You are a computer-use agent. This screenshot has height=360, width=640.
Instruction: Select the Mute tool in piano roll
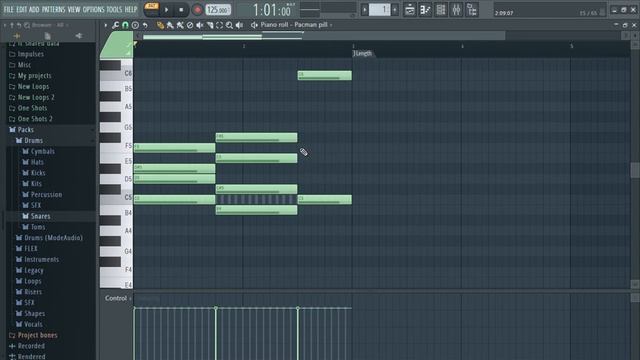[200, 25]
